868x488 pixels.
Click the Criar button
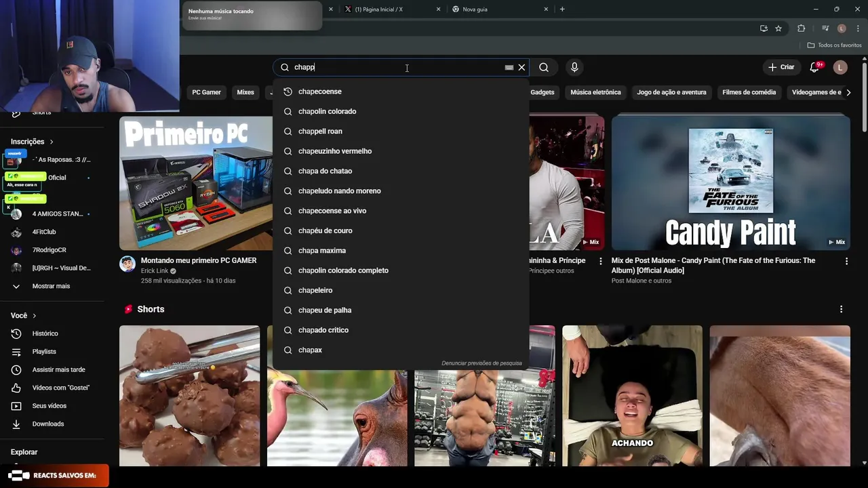[x=781, y=67]
